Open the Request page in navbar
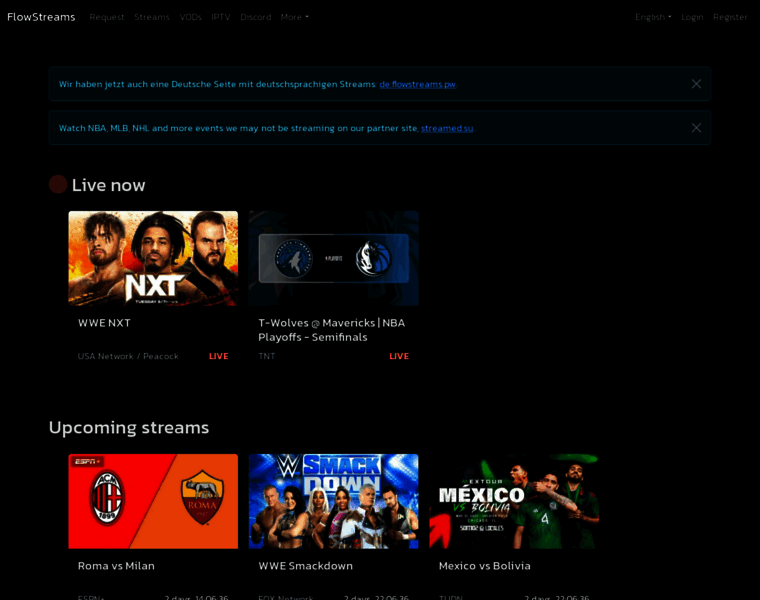This screenshot has height=600, width=760. [107, 17]
